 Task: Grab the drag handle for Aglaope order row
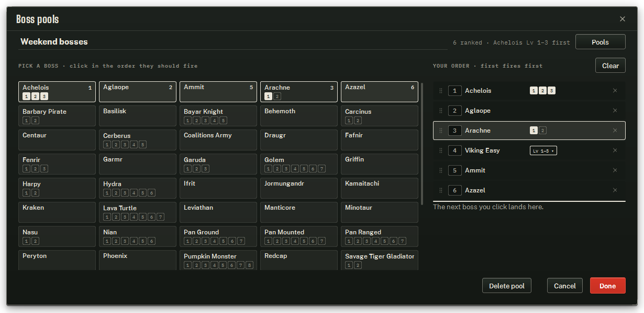point(441,111)
